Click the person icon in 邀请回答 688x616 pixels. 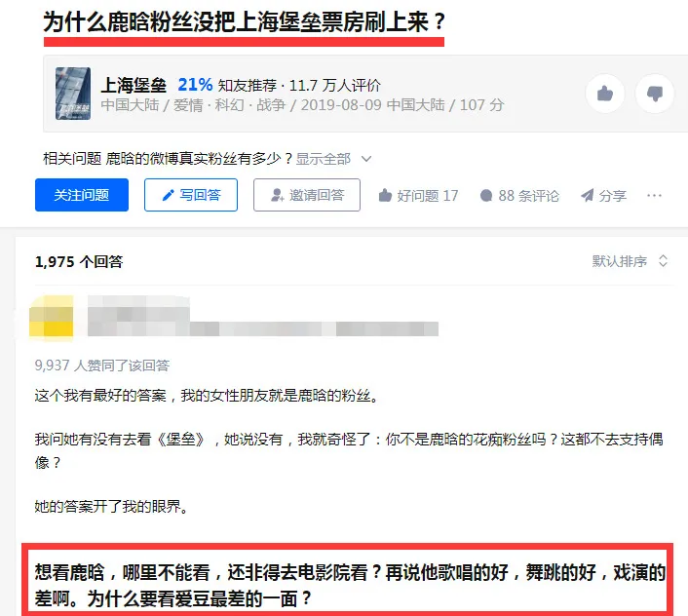coord(278,195)
